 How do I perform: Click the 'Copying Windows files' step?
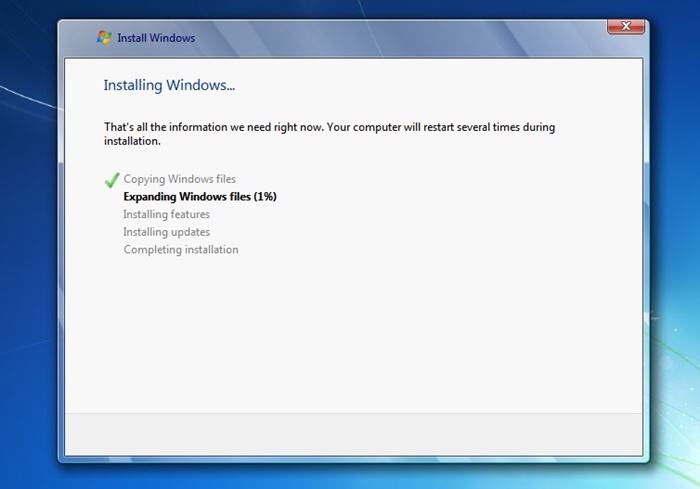tap(179, 179)
